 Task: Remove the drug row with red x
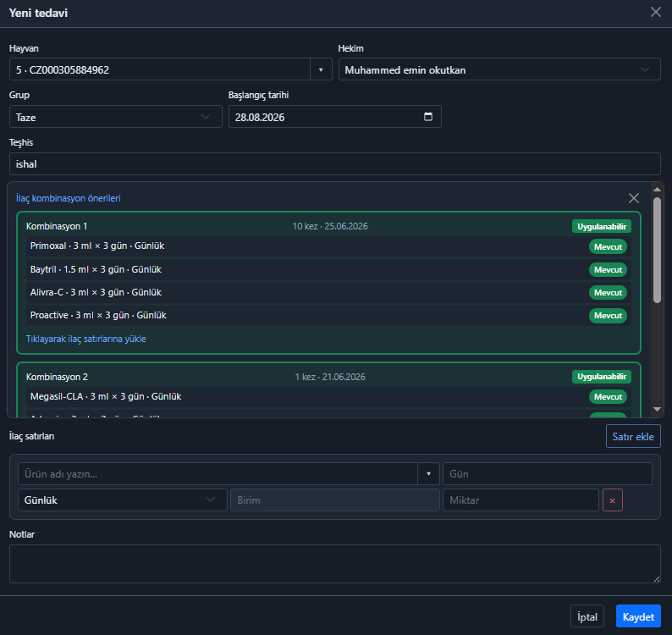pos(613,500)
